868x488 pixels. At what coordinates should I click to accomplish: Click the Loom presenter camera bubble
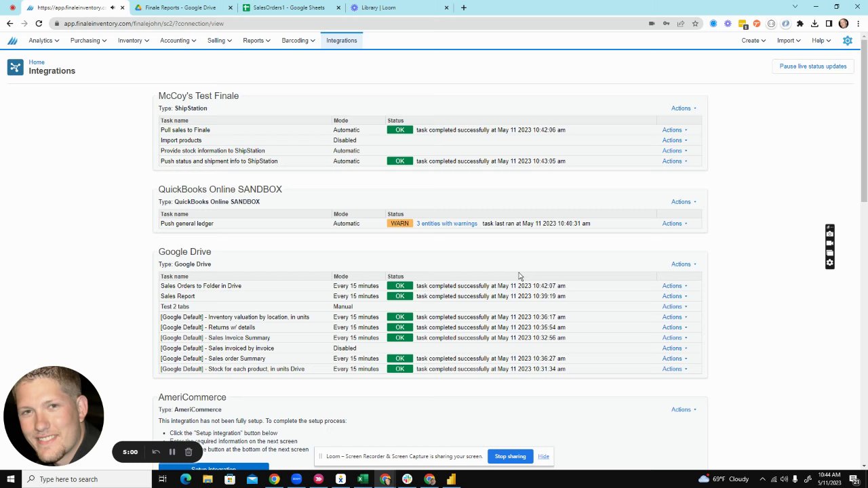pyautogui.click(x=54, y=416)
